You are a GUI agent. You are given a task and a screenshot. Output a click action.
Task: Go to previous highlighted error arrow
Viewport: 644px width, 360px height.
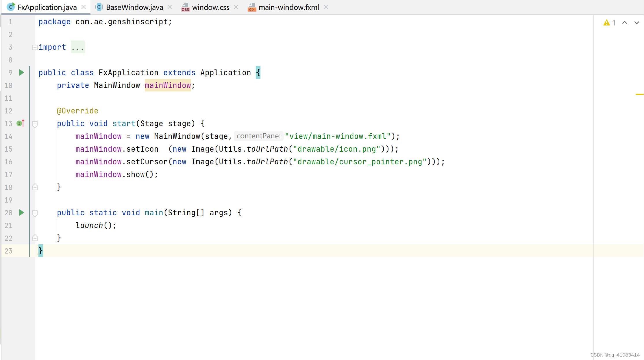click(x=625, y=23)
